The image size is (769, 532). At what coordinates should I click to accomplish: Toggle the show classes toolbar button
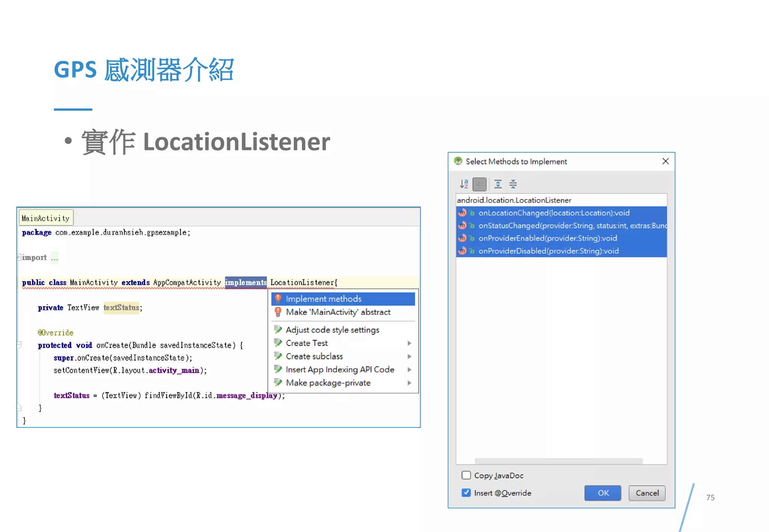(479, 184)
